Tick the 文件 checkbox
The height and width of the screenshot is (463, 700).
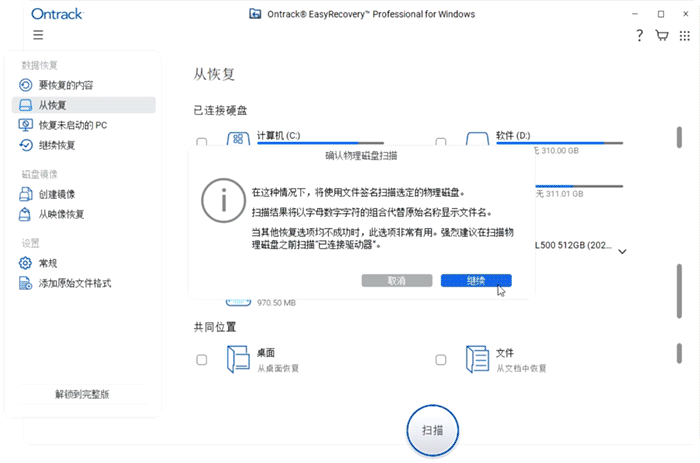tap(441, 359)
